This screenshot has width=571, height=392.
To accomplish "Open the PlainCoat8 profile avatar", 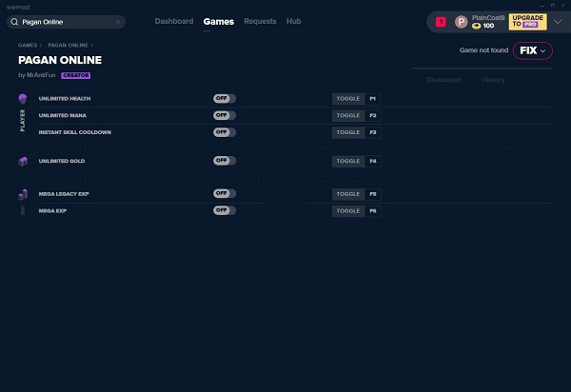I will point(461,22).
